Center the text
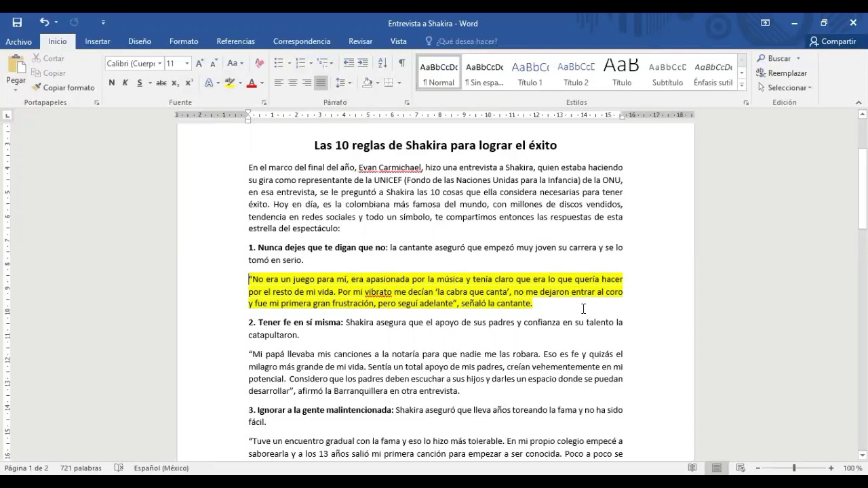Image resolution: width=868 pixels, height=488 pixels. [293, 83]
